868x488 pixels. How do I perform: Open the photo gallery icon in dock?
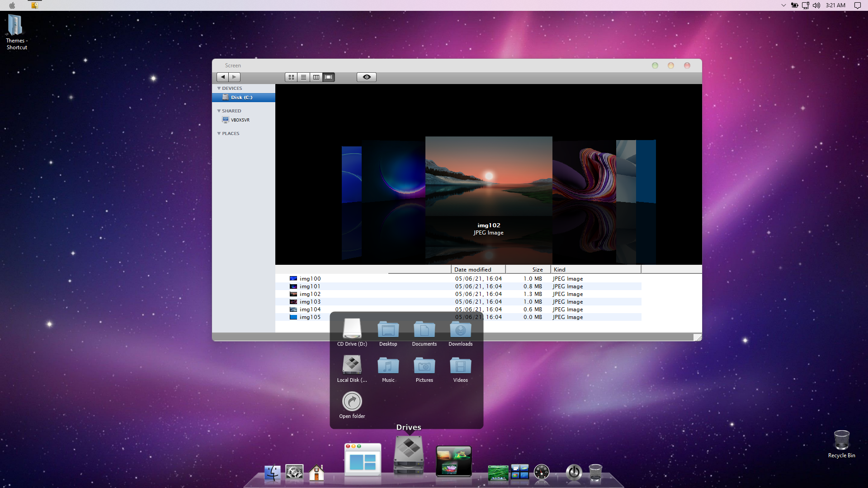click(453, 461)
